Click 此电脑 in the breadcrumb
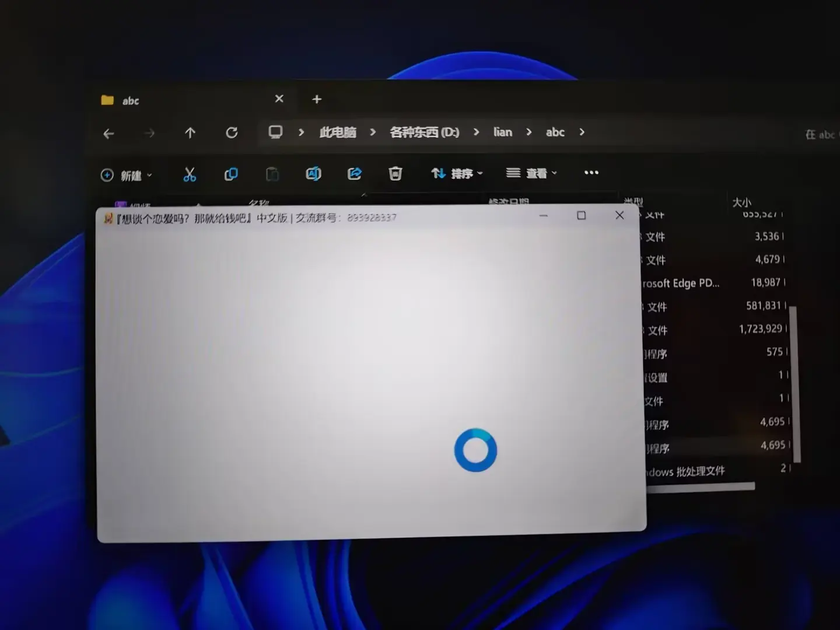Viewport: 840px width, 630px height. click(338, 132)
